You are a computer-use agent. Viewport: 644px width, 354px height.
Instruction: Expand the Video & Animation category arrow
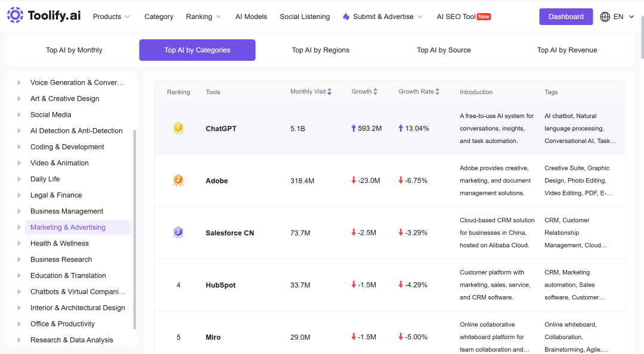19,163
